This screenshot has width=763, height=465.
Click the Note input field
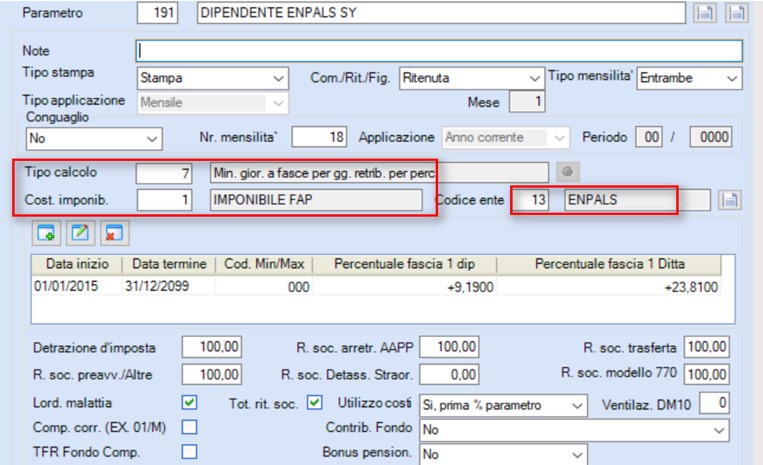(439, 51)
